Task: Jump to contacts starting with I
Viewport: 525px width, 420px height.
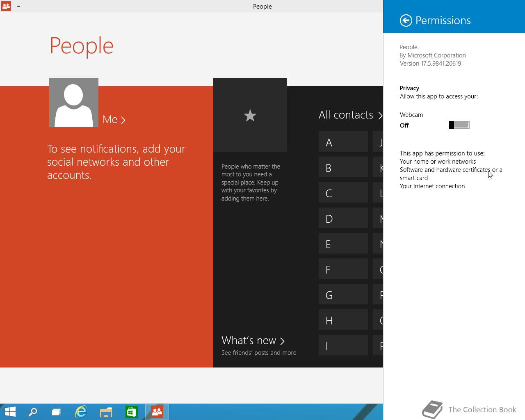Action: (343, 345)
